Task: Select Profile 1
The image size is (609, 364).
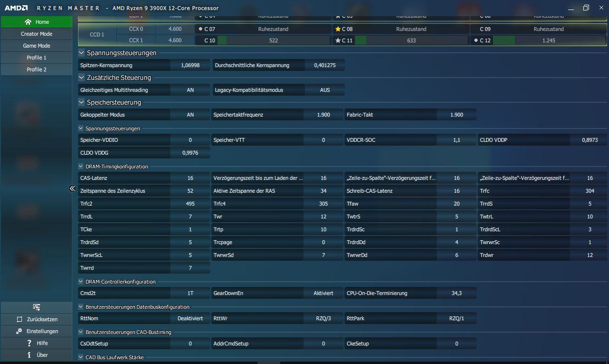Action: point(37,58)
